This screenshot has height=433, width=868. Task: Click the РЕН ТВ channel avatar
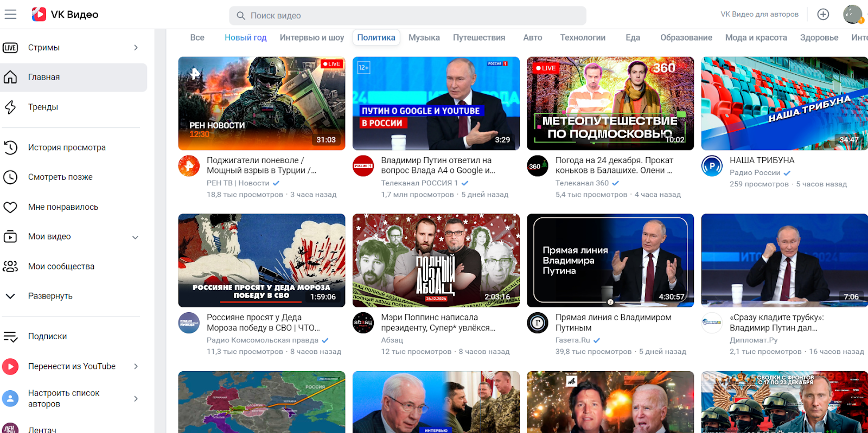pyautogui.click(x=189, y=166)
